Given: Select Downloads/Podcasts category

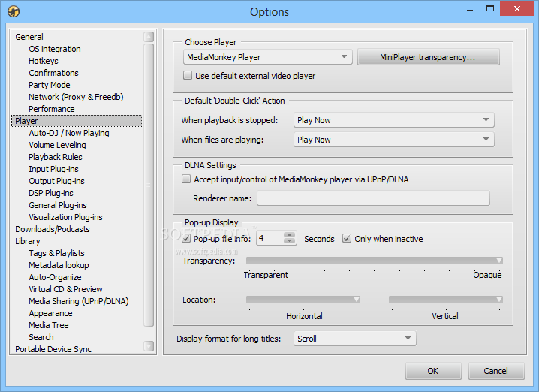Looking at the screenshot, I should 53,229.
